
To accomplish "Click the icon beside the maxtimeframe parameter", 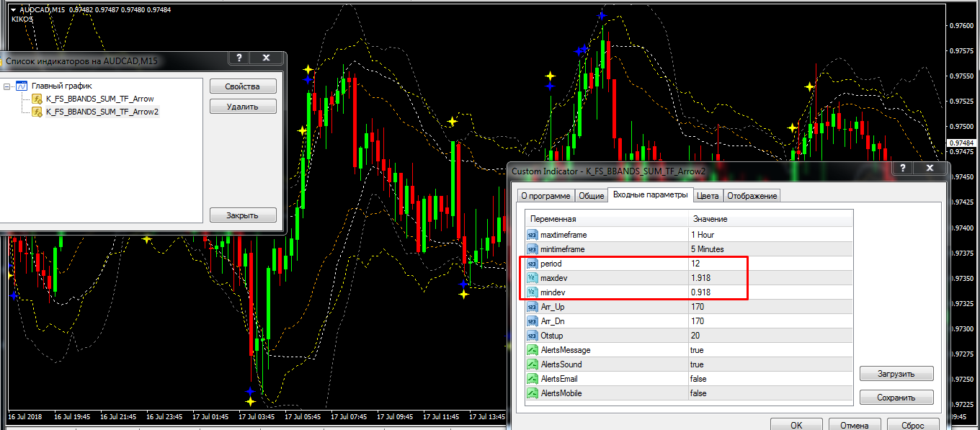I will [533, 235].
